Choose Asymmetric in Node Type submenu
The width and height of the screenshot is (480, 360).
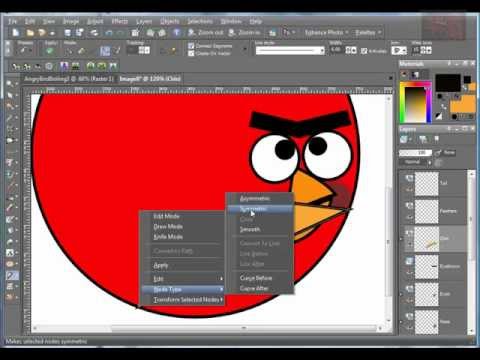click(x=259, y=199)
